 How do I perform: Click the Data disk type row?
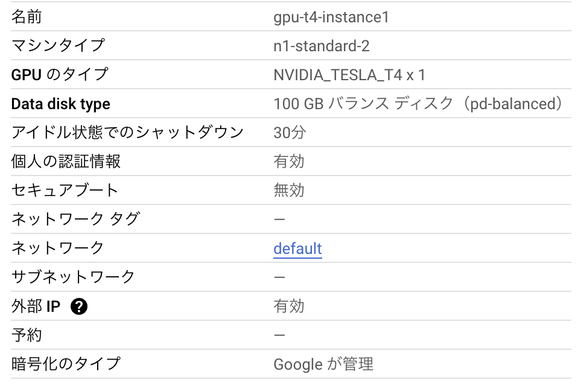click(60, 104)
